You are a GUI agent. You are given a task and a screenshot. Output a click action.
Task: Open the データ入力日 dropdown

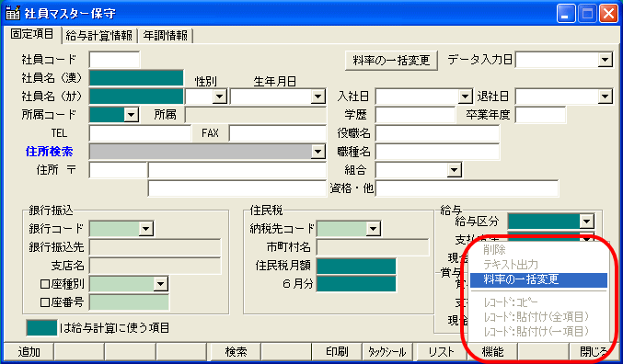click(605, 60)
